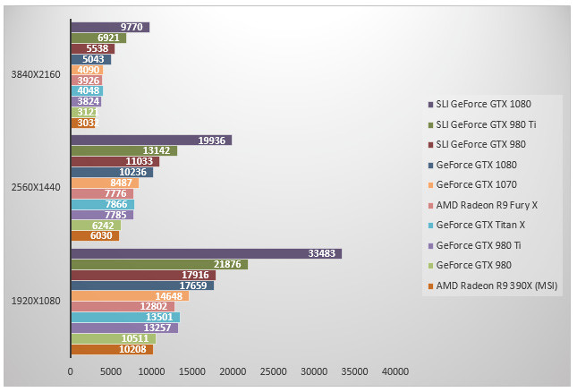Click the 3840X2160 axis category label

(x=36, y=74)
